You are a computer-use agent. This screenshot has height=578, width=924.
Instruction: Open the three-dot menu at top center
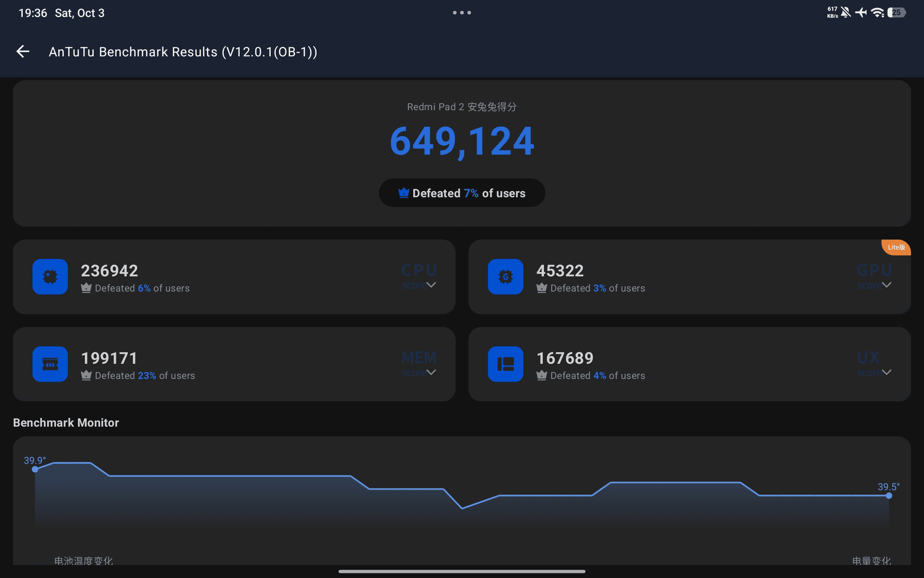pos(462,13)
